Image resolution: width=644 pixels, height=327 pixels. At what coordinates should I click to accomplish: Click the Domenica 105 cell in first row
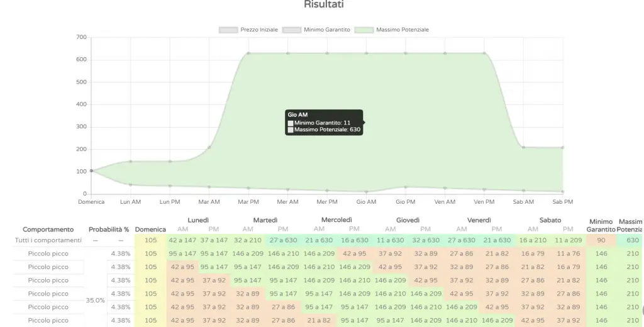pyautogui.click(x=151, y=240)
